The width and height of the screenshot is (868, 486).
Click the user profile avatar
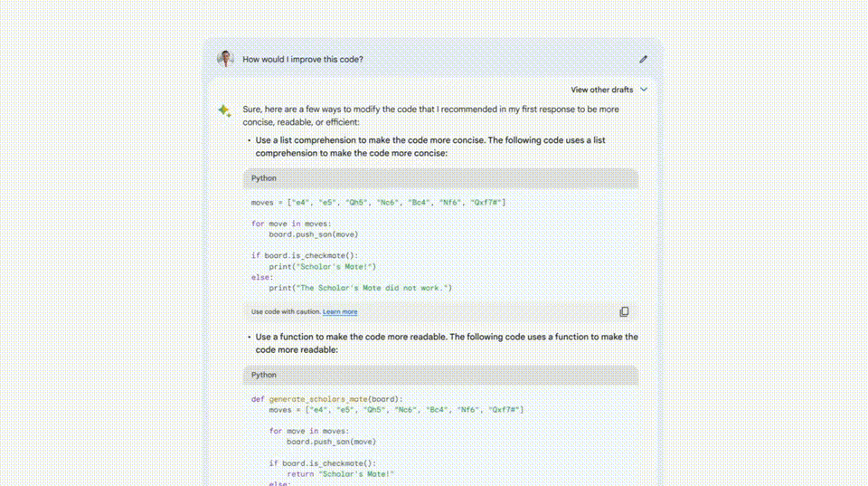pyautogui.click(x=225, y=59)
